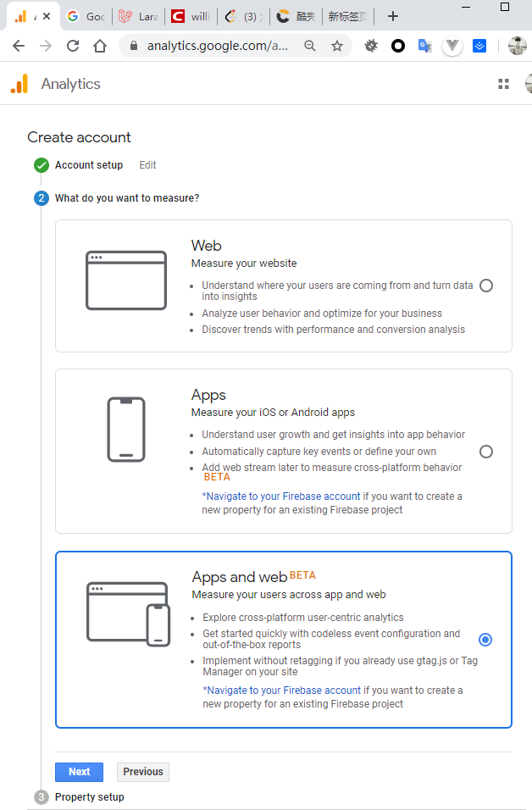Open the Google Translate extension
Screen dimensions: 532x810
[x=424, y=46]
